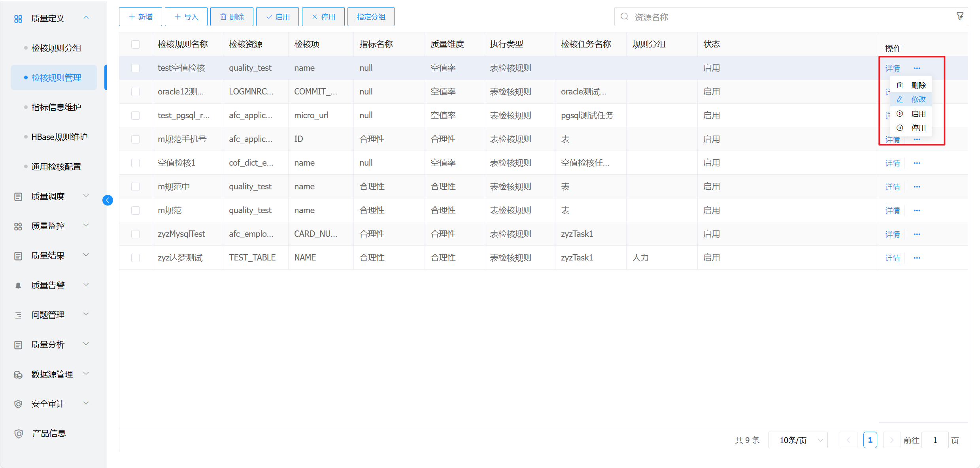Click the 新增 button
Viewport: 980px width, 468px height.
[140, 17]
